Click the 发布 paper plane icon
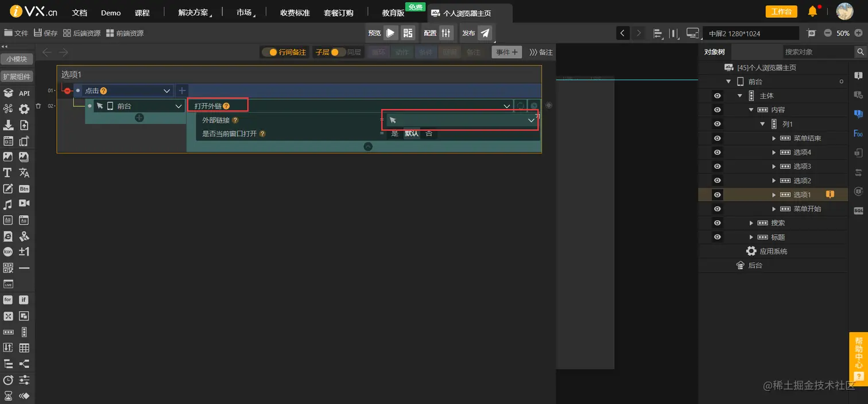The width and height of the screenshot is (868, 404). pyautogui.click(x=485, y=33)
